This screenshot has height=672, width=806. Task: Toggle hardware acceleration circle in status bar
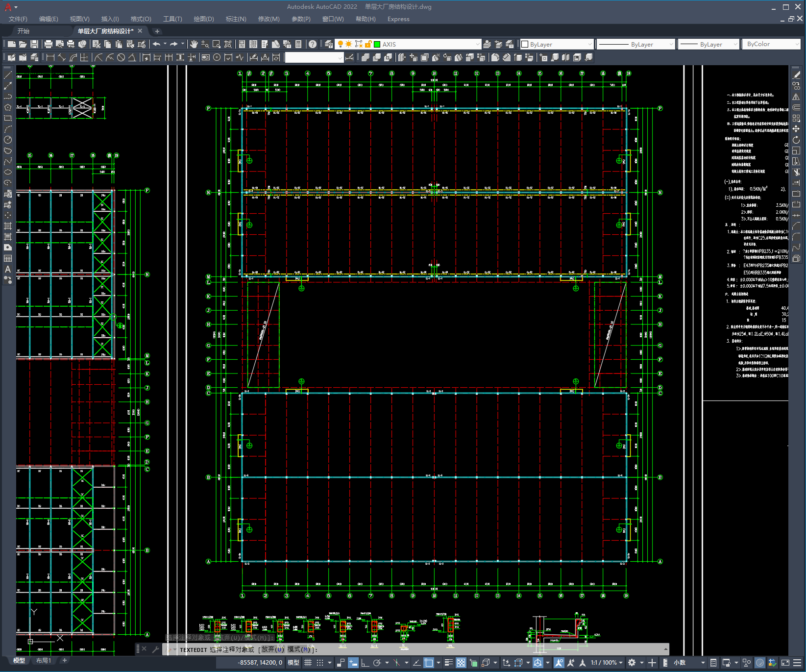coord(760,663)
